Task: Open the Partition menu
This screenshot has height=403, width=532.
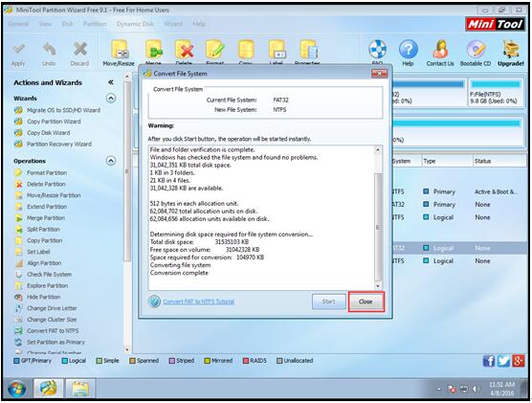Action: pos(95,24)
